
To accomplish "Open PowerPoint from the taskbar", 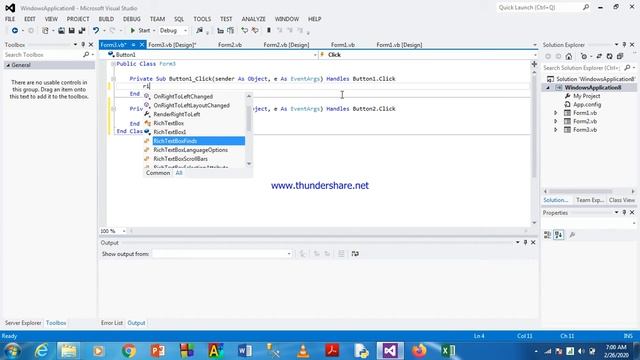I will pyautogui.click(x=158, y=351).
